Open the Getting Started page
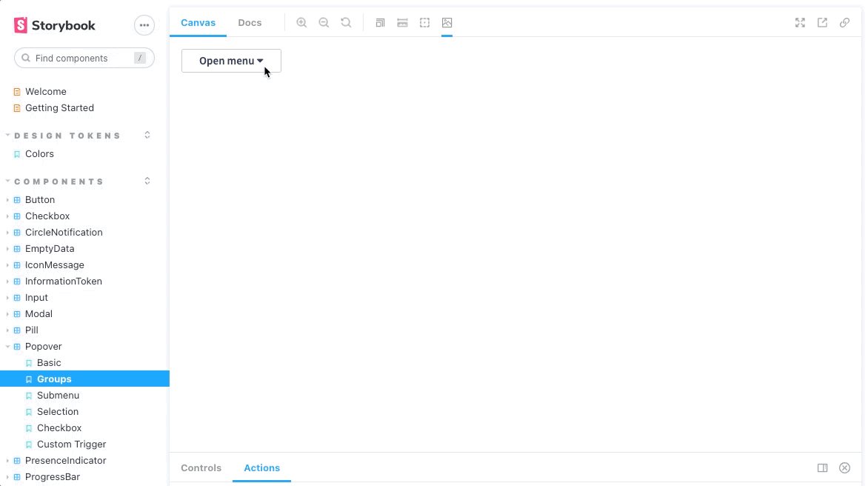This screenshot has width=868, height=486. tap(59, 108)
